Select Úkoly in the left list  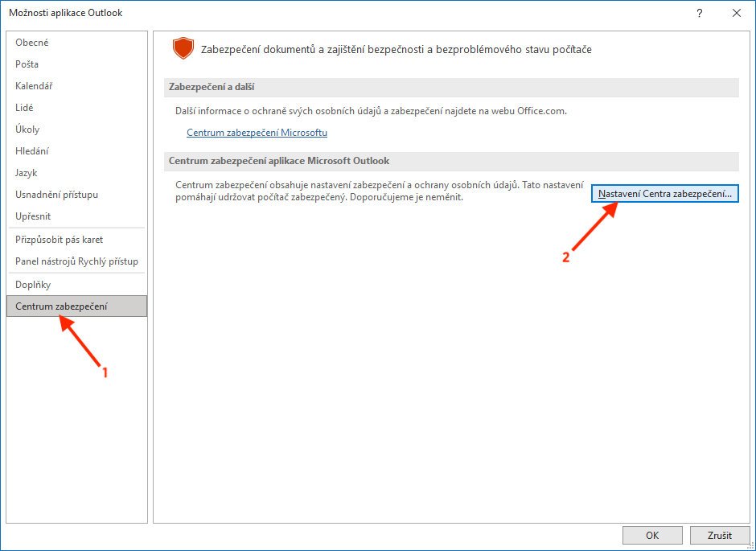pos(27,130)
